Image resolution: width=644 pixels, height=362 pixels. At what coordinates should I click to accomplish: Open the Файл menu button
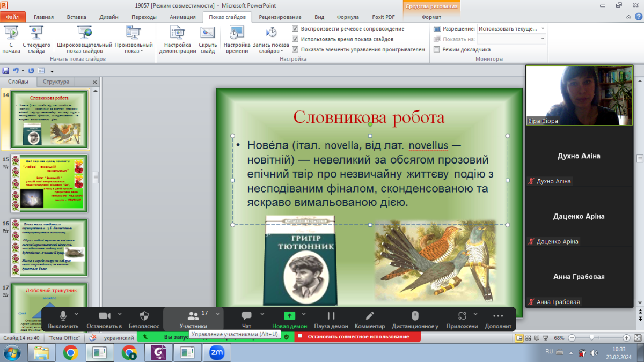[x=12, y=17]
